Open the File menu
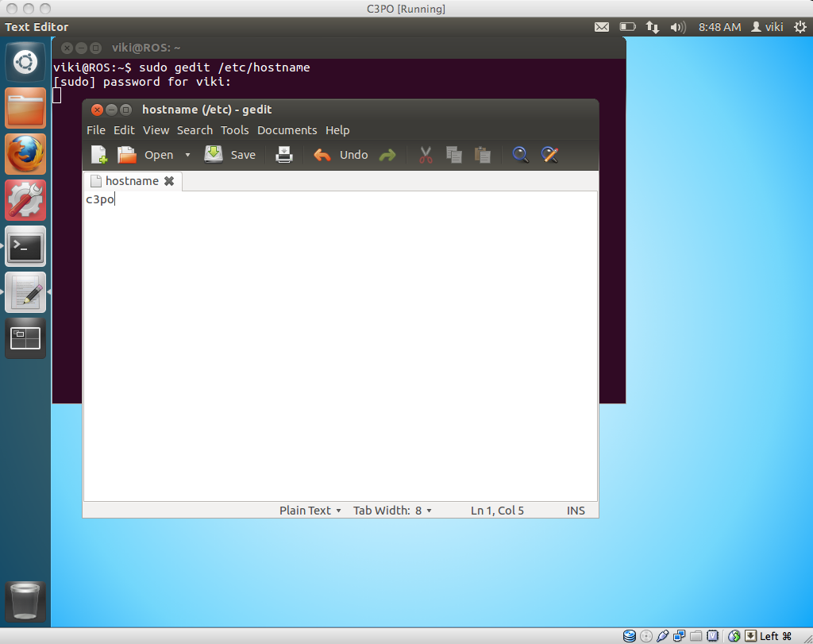This screenshot has height=644, width=813. pos(96,130)
